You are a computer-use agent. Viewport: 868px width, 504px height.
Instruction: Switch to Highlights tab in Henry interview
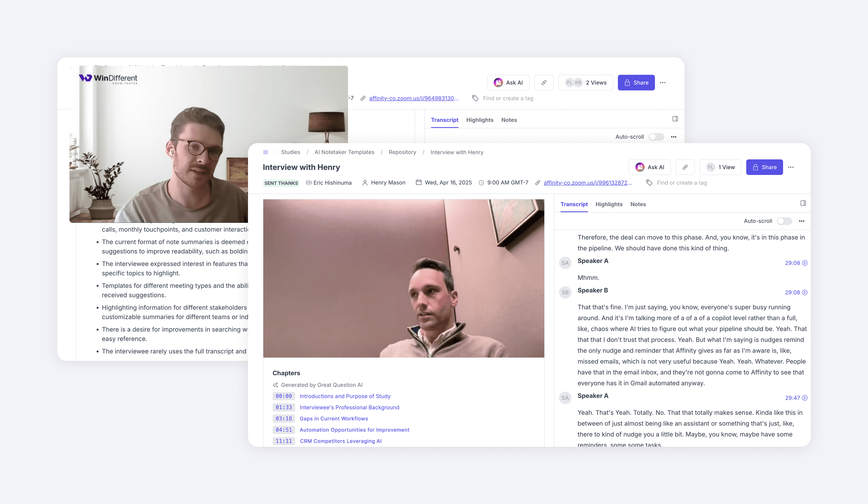(609, 204)
